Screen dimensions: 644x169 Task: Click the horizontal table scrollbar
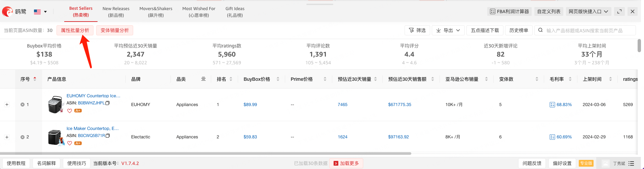tap(205, 154)
